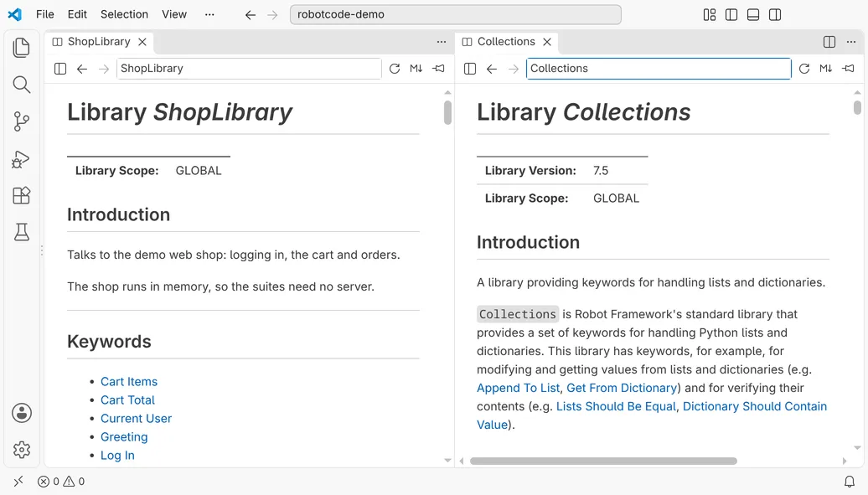Open more actions for Collections editor group
Viewport: 868px width, 495px height.
pos(851,42)
